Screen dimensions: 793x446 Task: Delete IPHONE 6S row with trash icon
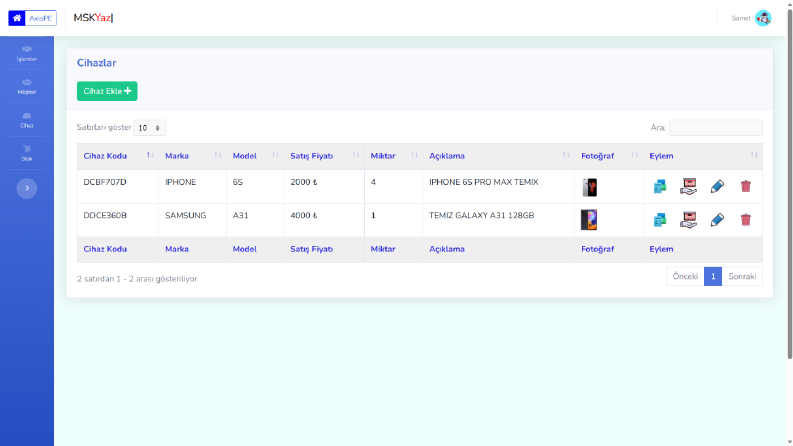pyautogui.click(x=745, y=187)
